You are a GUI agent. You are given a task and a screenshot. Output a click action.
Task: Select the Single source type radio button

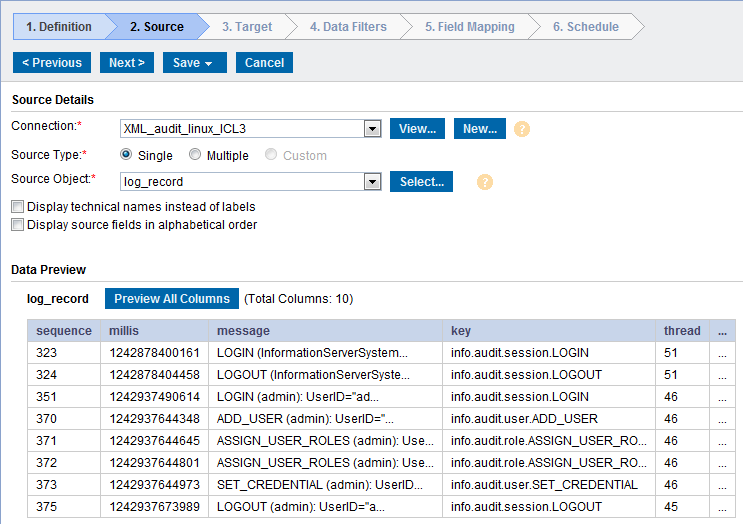[126, 154]
